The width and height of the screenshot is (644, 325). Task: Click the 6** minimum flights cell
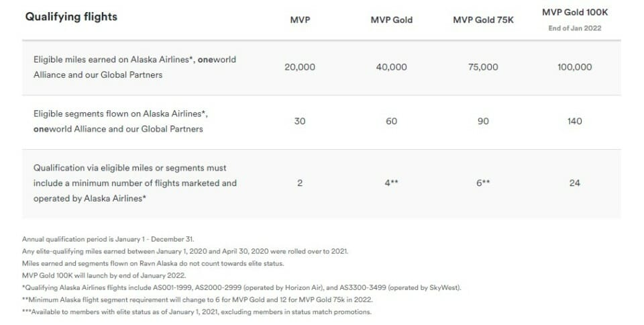tap(483, 183)
